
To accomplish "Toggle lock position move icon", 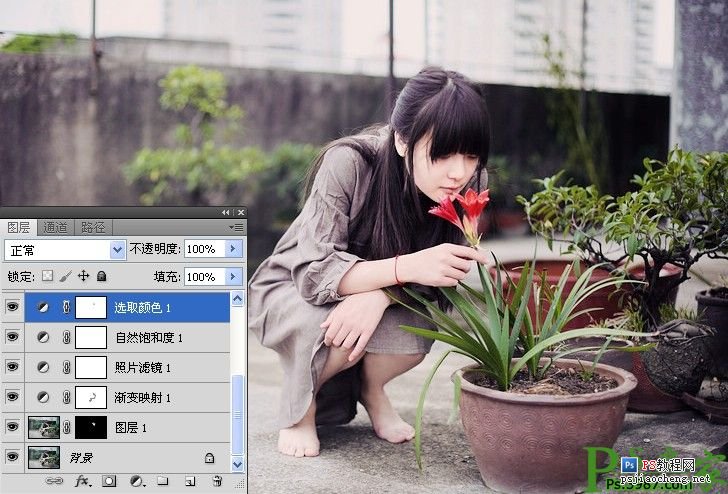I will (x=83, y=276).
